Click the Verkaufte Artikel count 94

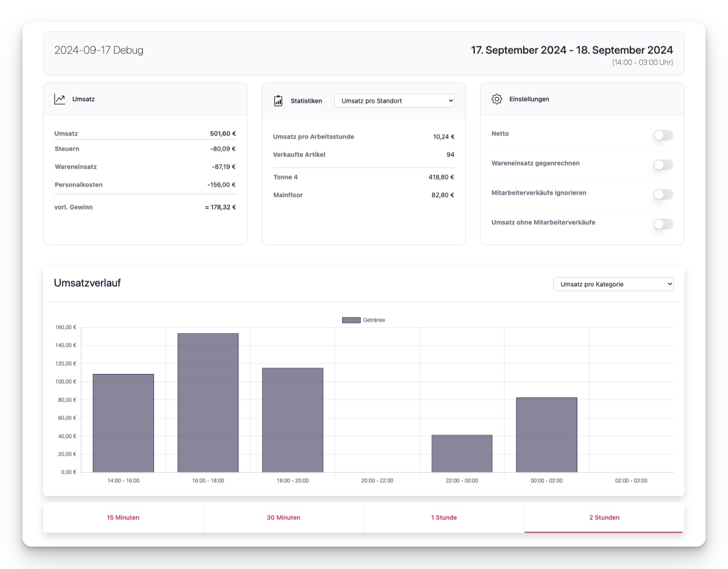click(x=450, y=155)
